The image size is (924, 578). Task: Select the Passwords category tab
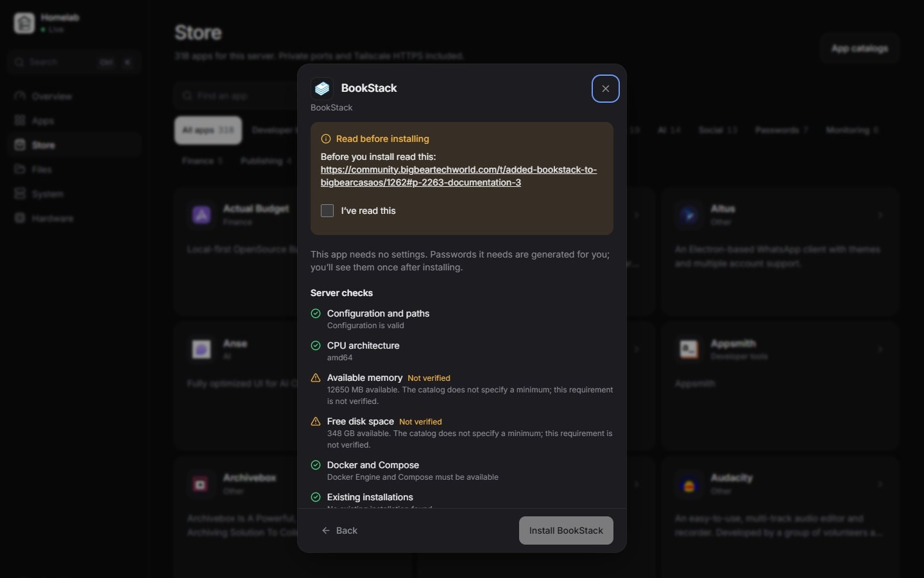(781, 130)
